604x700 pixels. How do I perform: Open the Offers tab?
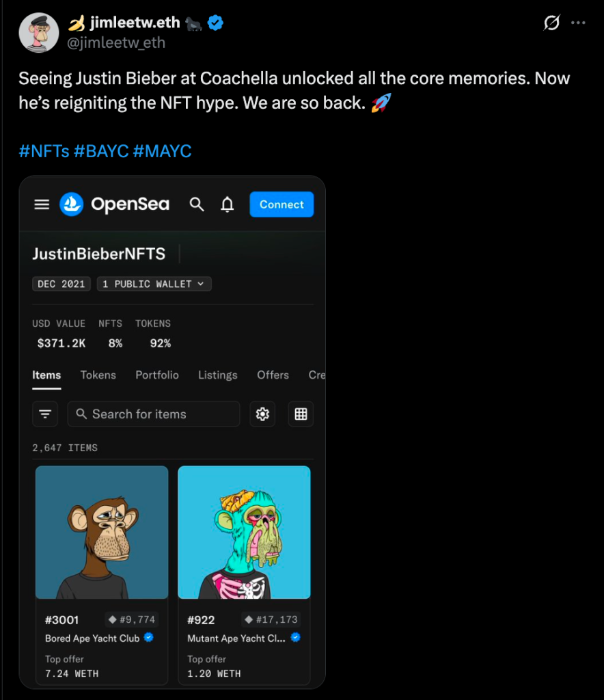click(x=273, y=375)
